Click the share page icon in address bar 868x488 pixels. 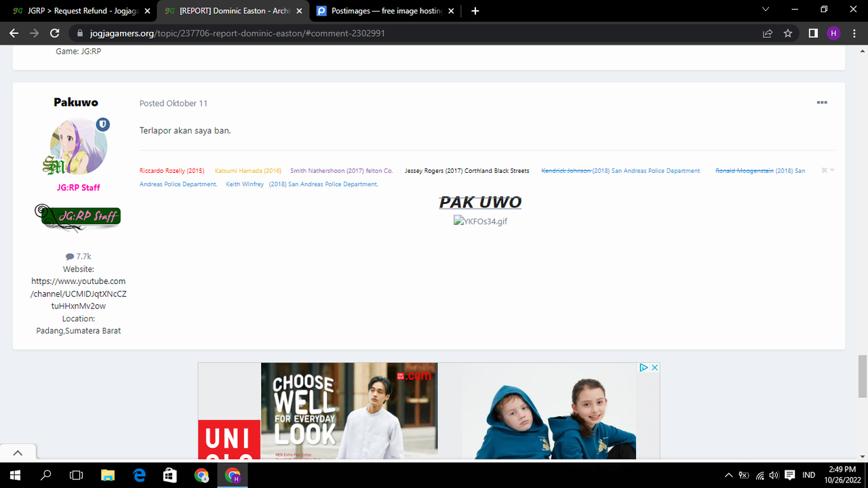768,33
